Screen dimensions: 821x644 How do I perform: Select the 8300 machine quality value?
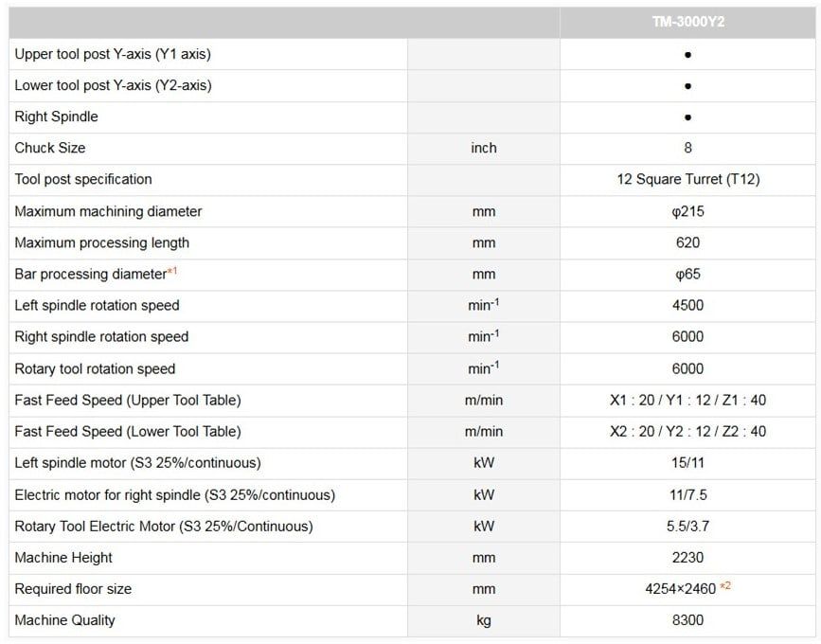coord(687,620)
